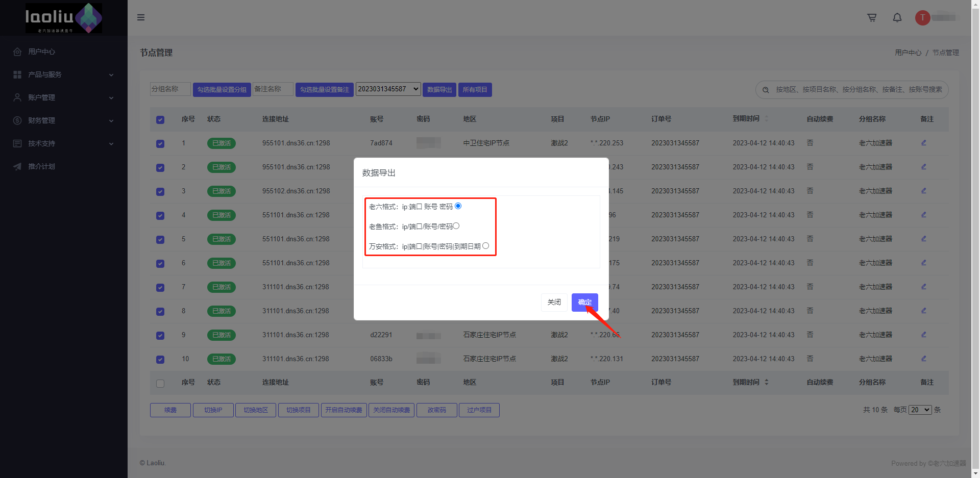Select the 老鱼格式 radio option
The width and height of the screenshot is (980, 478).
456,226
